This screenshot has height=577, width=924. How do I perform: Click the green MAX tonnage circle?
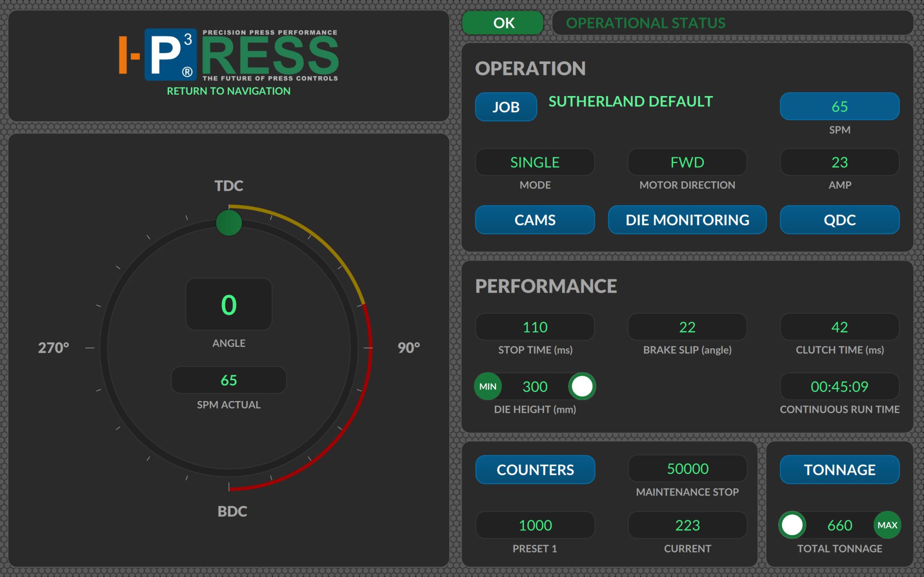887,525
